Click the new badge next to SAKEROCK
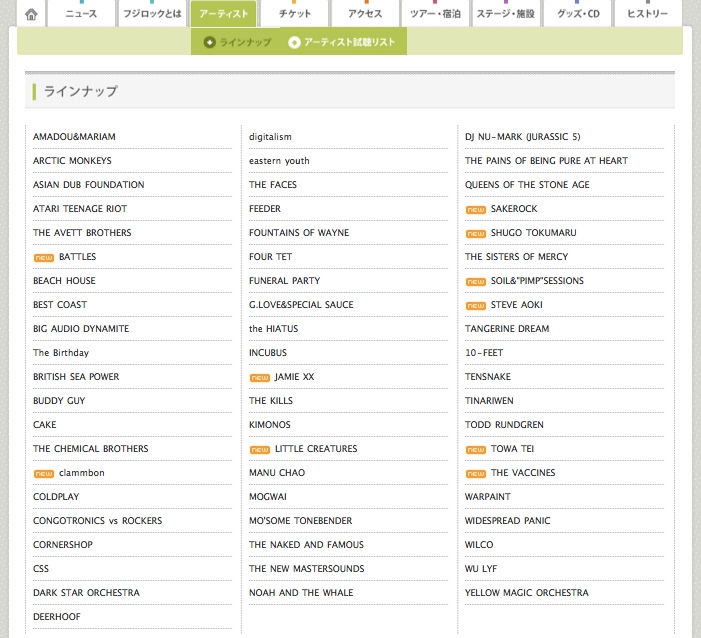Image resolution: width=701 pixels, height=638 pixels. point(476,210)
